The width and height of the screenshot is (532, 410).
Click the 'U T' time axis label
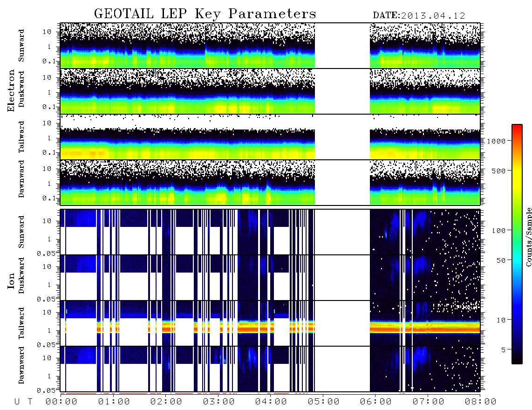(23, 402)
